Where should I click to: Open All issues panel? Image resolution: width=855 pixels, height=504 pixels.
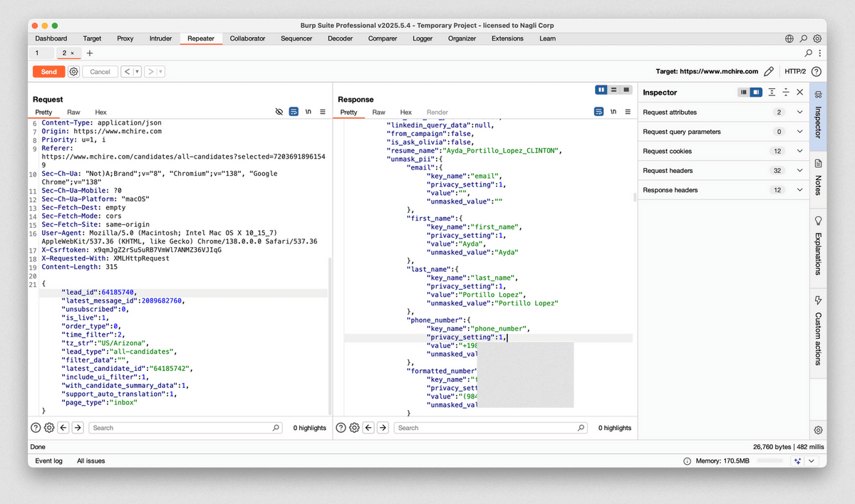tap(91, 461)
